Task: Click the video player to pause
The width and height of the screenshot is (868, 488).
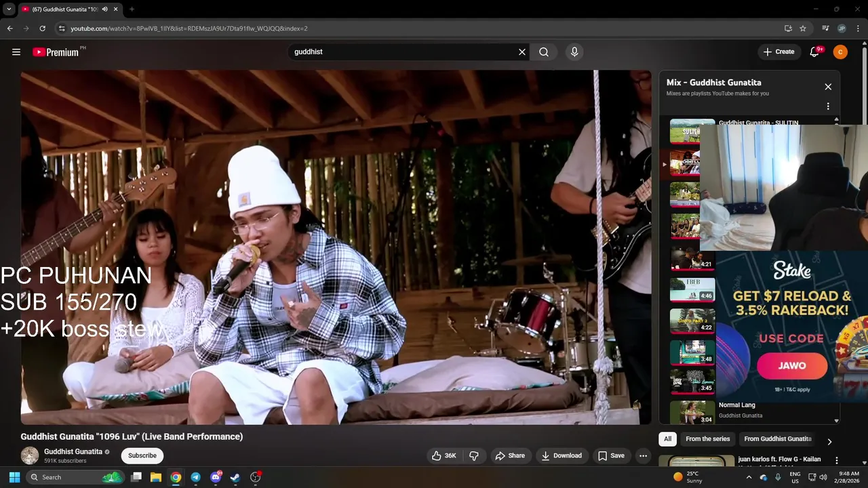Action: coord(336,247)
